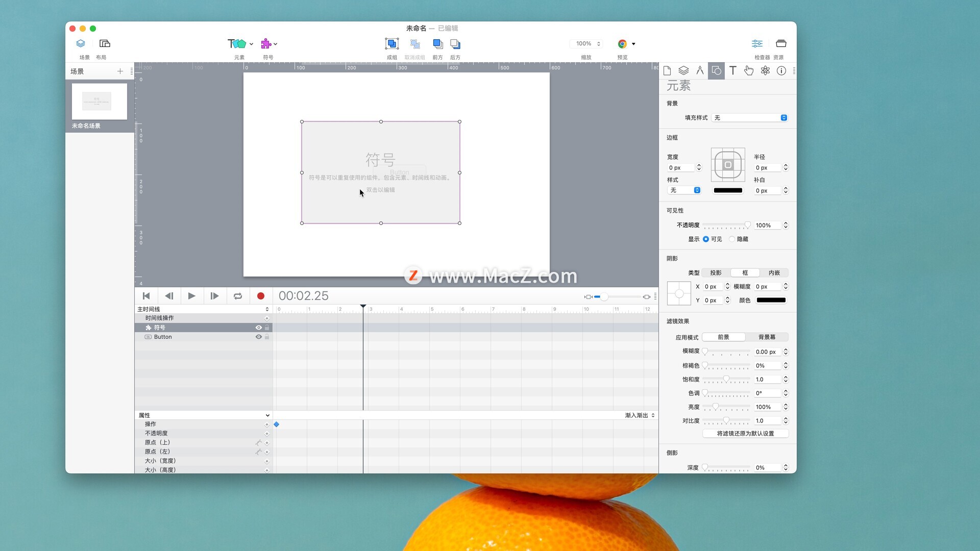980x551 pixels.
Task: Open 主时间线 timeline selector
Action: pyautogui.click(x=203, y=309)
